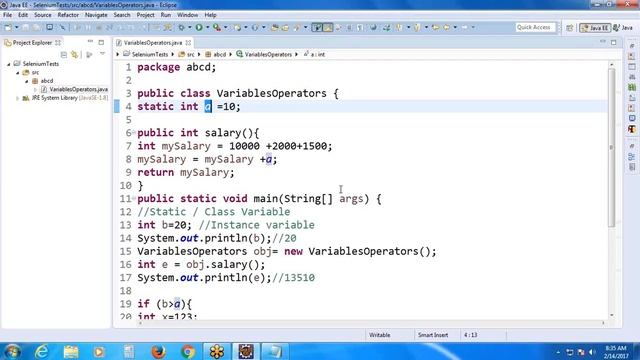Open the Windows Start button

click(x=12, y=351)
